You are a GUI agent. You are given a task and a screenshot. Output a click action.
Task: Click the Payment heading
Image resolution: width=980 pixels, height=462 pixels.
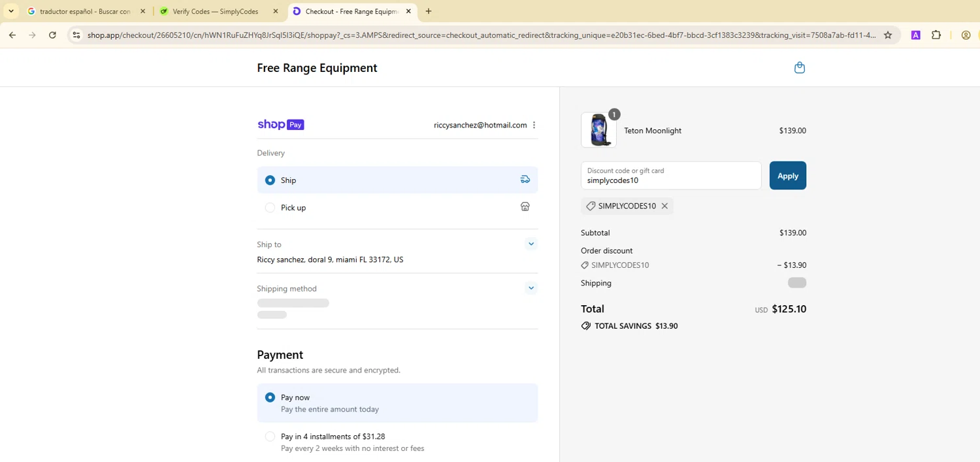point(280,355)
